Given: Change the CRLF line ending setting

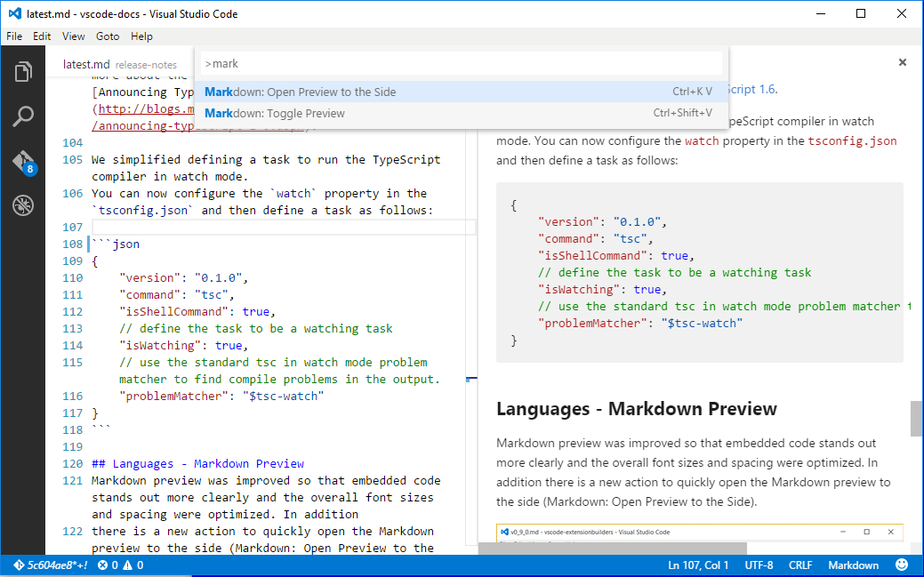Looking at the screenshot, I should point(800,565).
